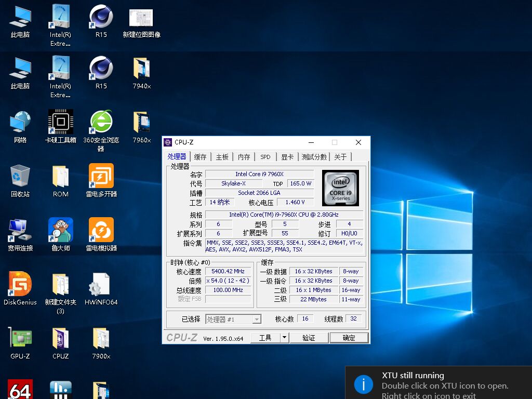
Task: Open the SPD tab
Action: click(x=265, y=157)
